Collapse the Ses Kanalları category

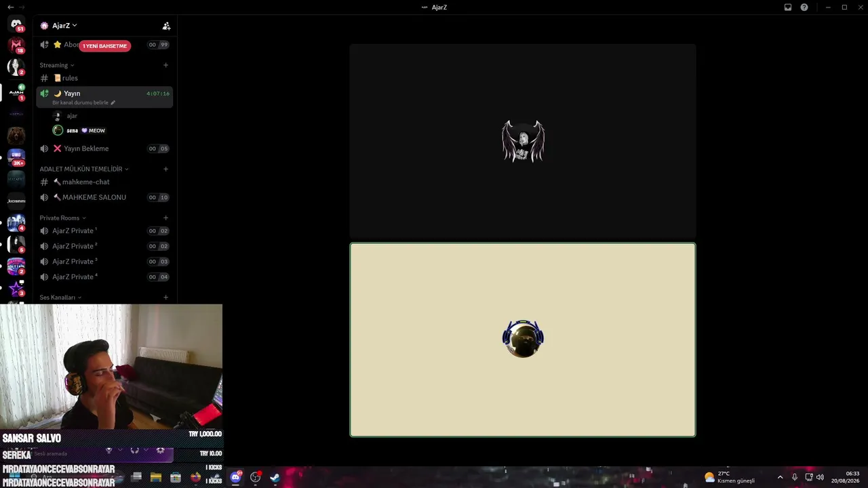[60, 297]
